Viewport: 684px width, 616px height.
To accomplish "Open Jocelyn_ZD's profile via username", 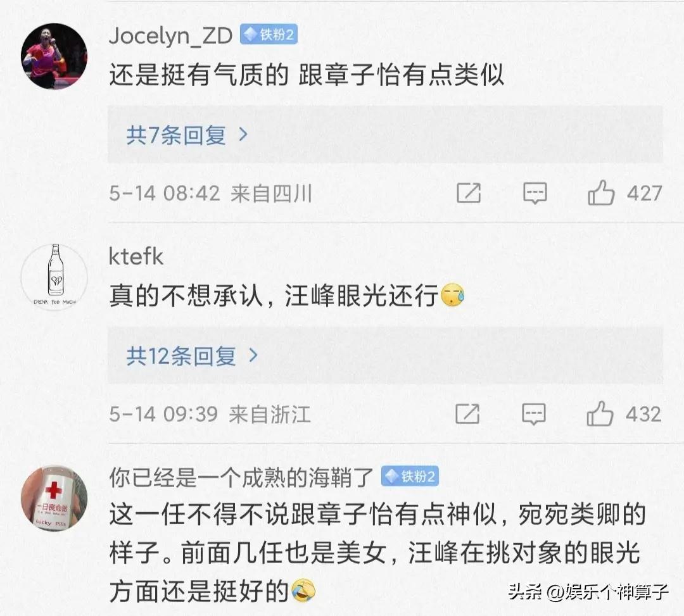I will pyautogui.click(x=170, y=35).
